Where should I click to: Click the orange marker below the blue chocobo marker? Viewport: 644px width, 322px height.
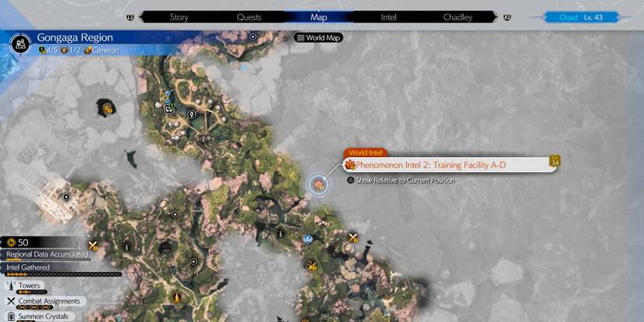311,265
